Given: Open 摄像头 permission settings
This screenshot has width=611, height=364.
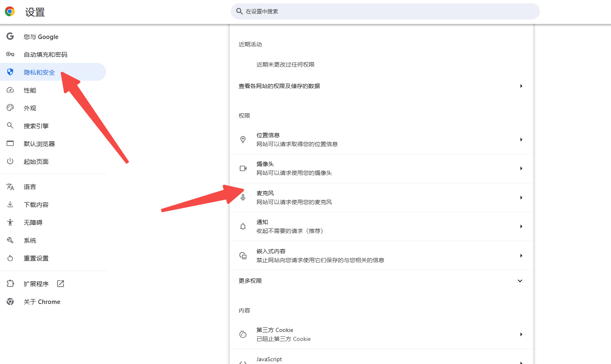Looking at the screenshot, I should pos(381,168).
